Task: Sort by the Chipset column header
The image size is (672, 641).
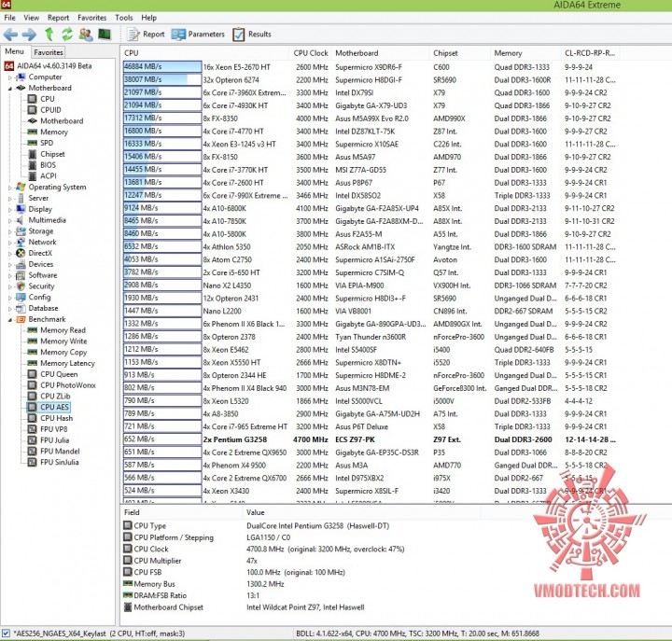Action: (460, 53)
